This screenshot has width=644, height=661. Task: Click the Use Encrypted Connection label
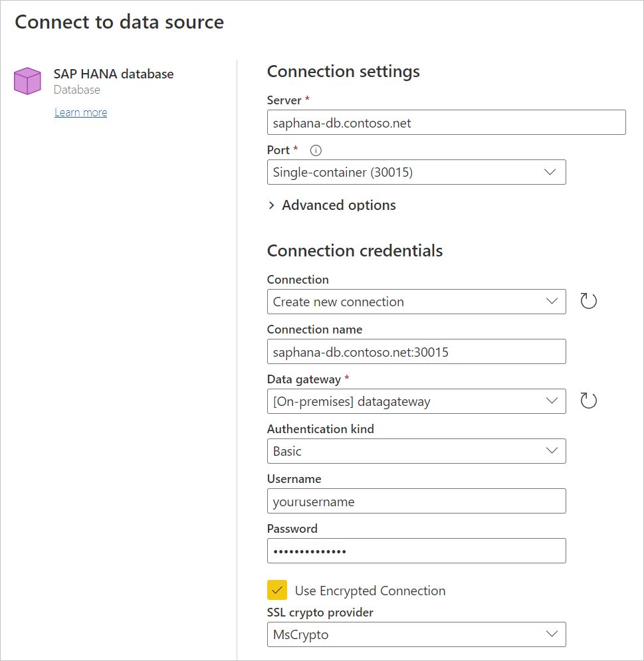pyautogui.click(x=370, y=591)
